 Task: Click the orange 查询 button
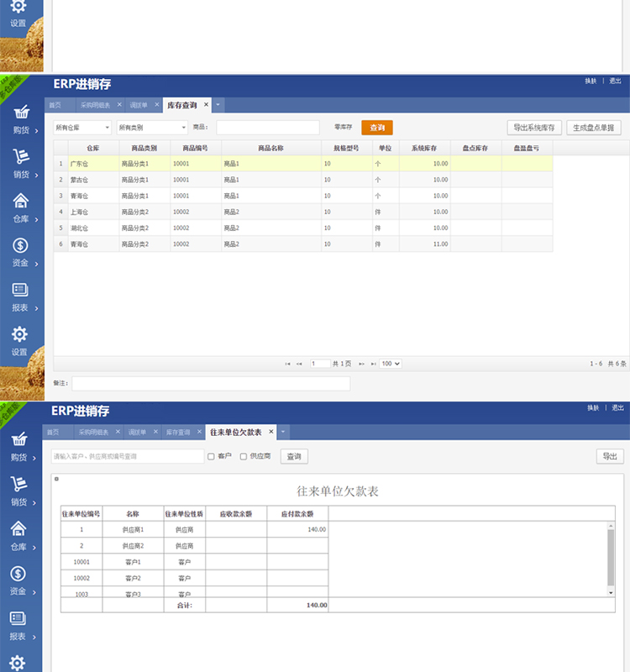pos(377,128)
